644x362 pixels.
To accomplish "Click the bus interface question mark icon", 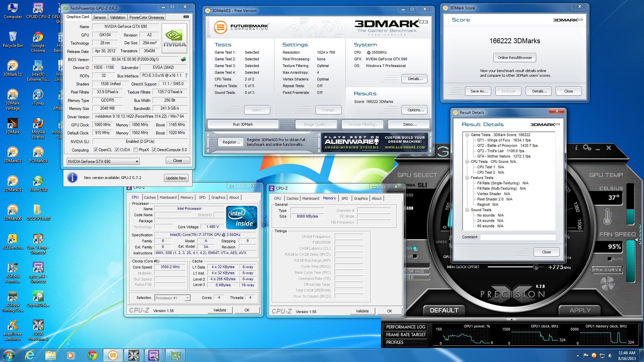I will 186,76.
